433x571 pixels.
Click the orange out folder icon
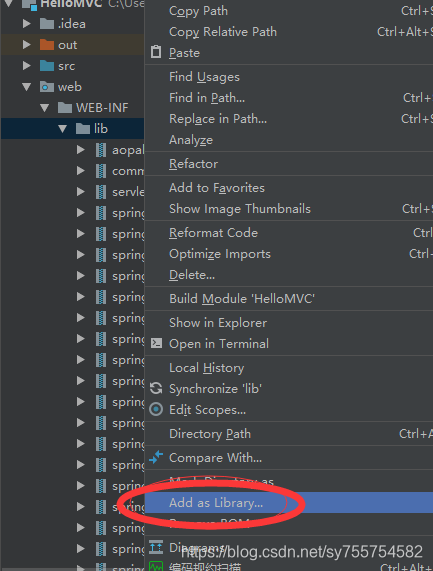point(47,45)
